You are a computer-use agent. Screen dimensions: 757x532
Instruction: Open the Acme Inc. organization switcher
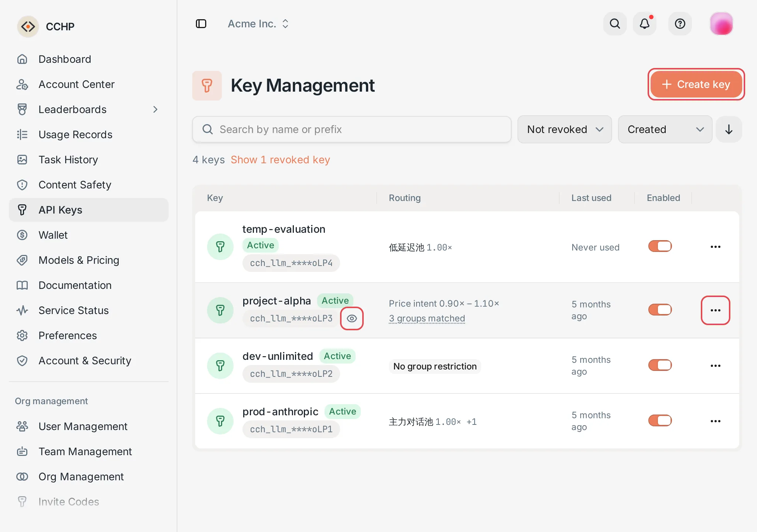(x=258, y=24)
